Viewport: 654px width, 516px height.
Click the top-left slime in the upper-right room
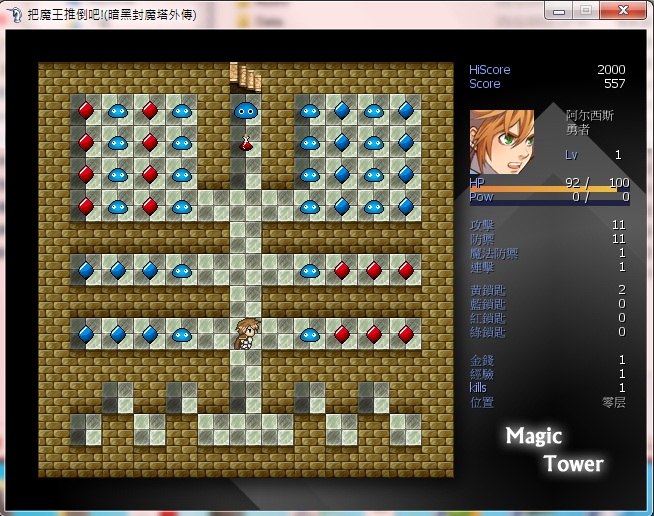(310, 111)
